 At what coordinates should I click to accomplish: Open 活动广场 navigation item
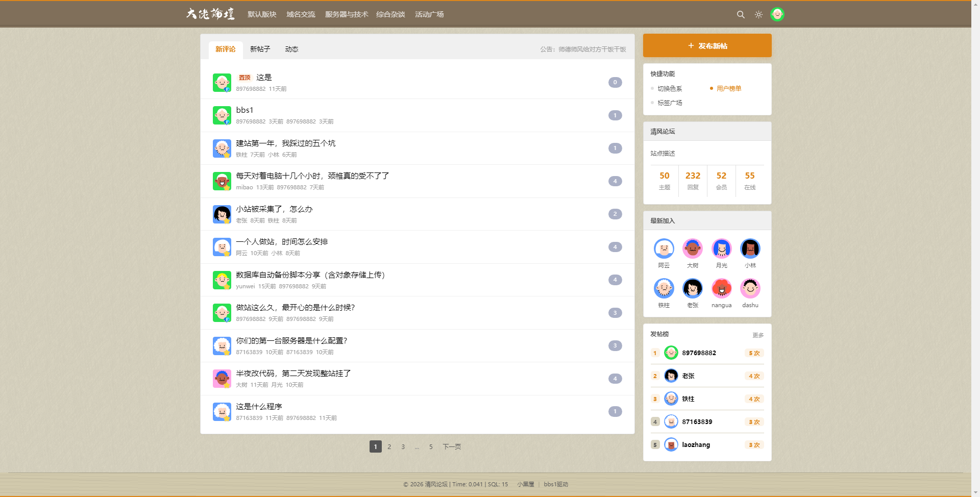pyautogui.click(x=429, y=14)
